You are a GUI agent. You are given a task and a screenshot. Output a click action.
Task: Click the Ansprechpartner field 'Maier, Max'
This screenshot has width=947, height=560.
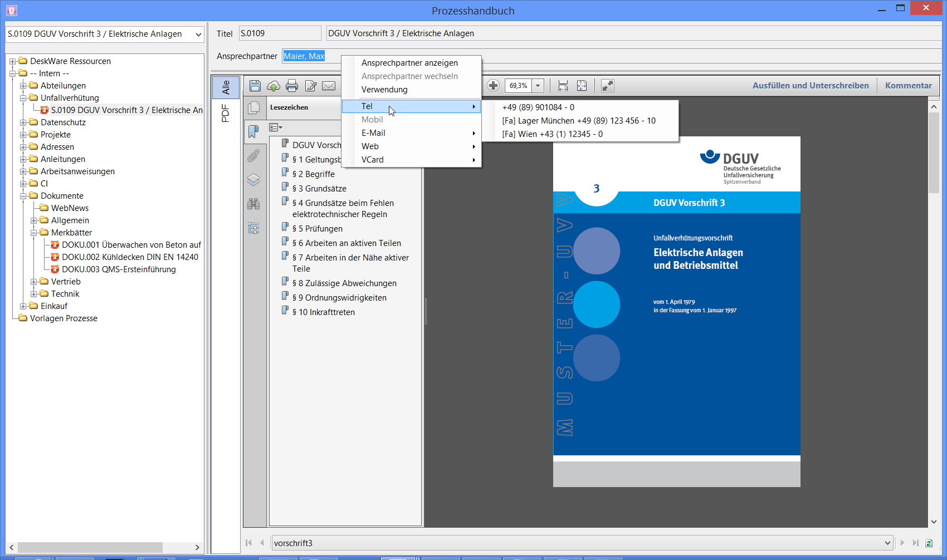(304, 56)
